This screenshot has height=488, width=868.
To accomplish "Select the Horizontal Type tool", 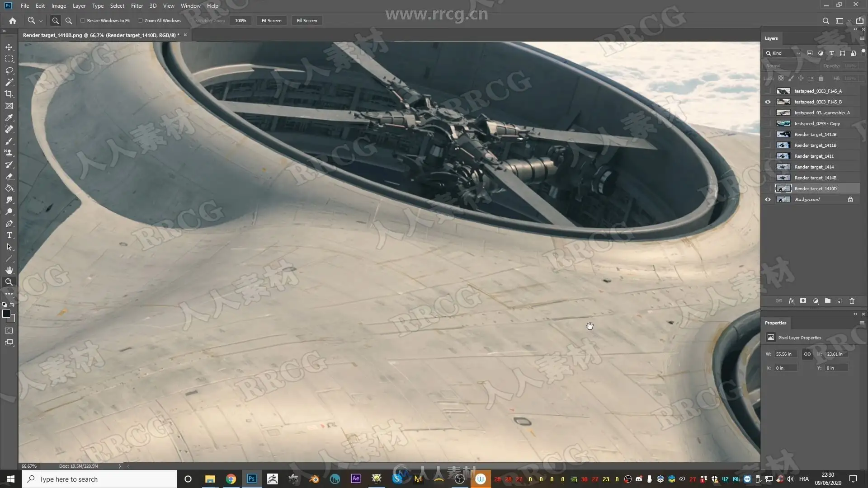I will [9, 235].
